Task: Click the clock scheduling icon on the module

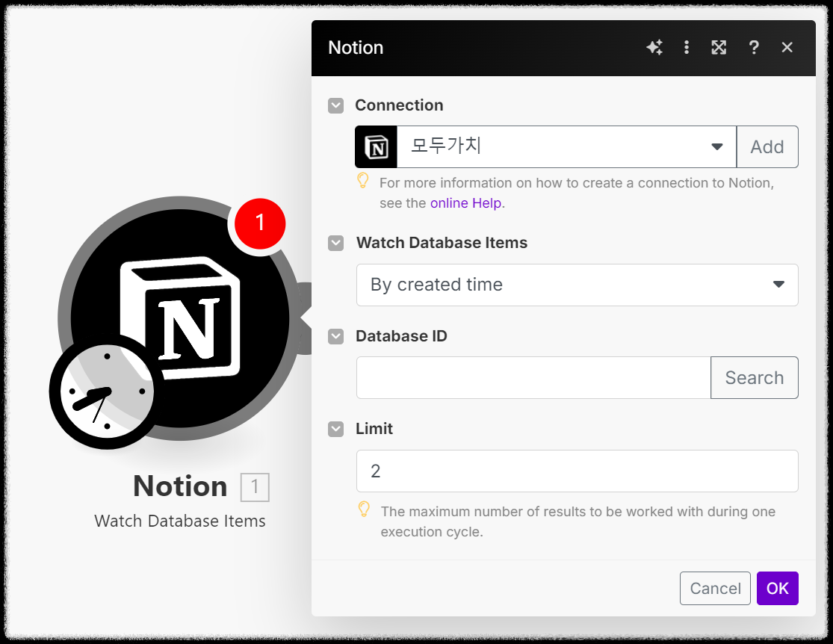Action: point(103,391)
